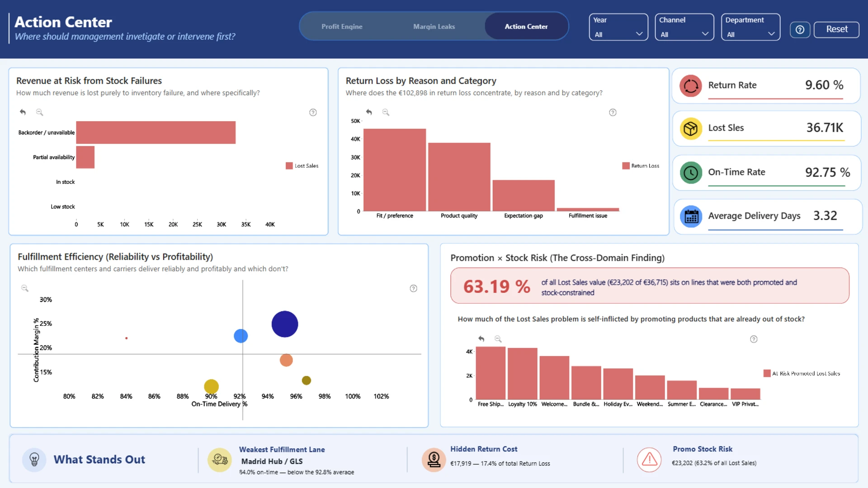Screen dimensions: 868x488
Task: Open the Department filter dropdown
Action: (750, 27)
